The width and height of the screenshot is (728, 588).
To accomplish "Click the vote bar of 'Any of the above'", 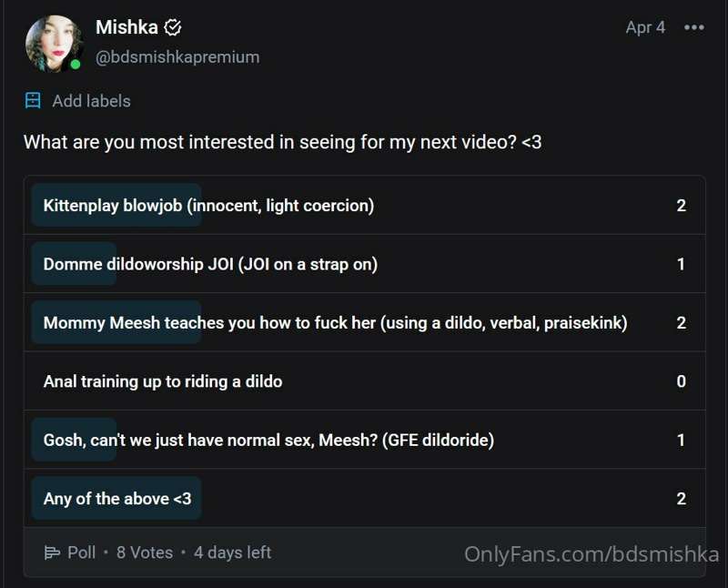I will coord(116,498).
